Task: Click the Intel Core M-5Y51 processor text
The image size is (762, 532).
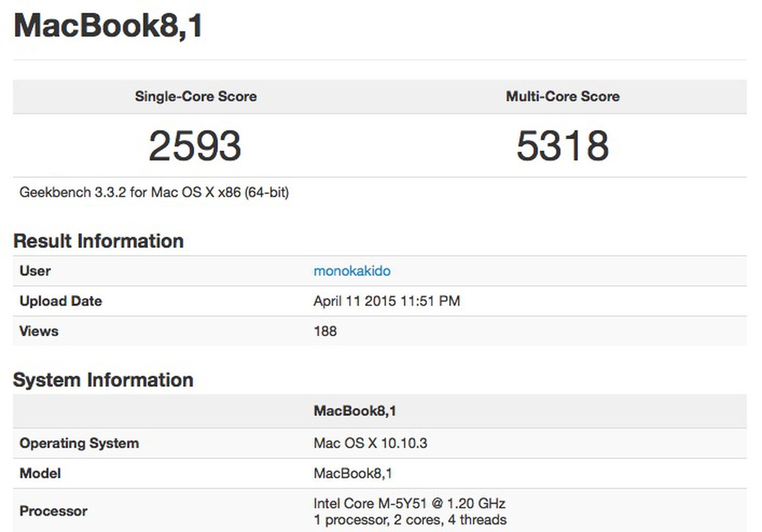Action: (x=409, y=502)
